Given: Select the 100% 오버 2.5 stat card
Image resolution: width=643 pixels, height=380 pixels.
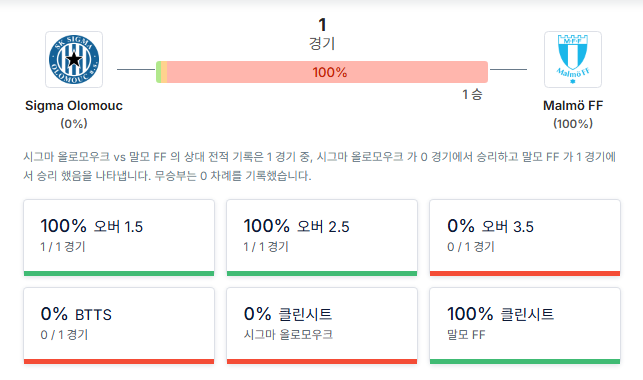Looking at the screenshot, I should [322, 238].
